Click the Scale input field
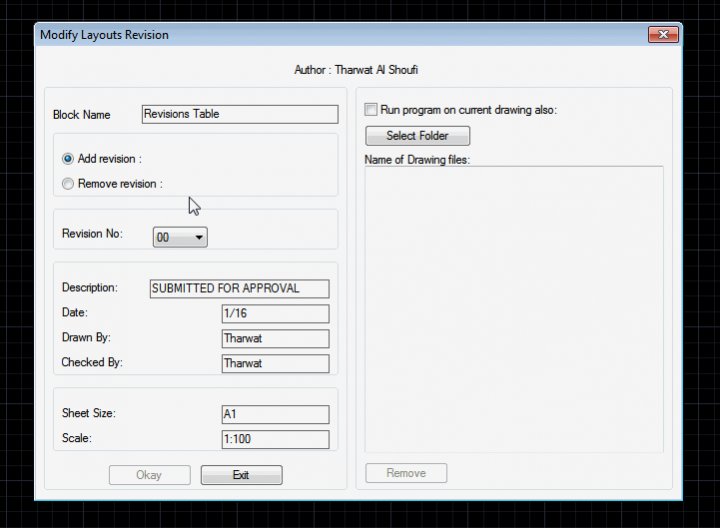This screenshot has width=720, height=528. (x=276, y=439)
